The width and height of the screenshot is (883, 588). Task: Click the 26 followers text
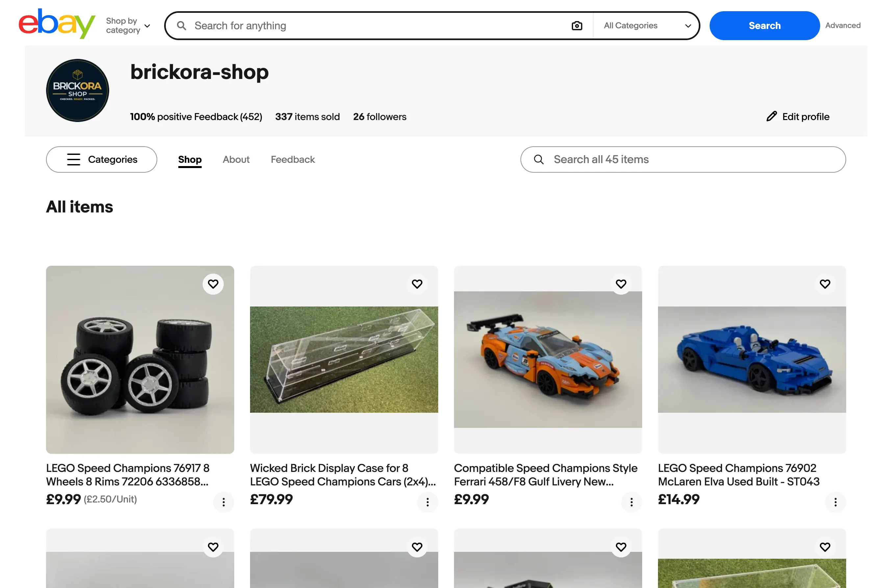[380, 117]
